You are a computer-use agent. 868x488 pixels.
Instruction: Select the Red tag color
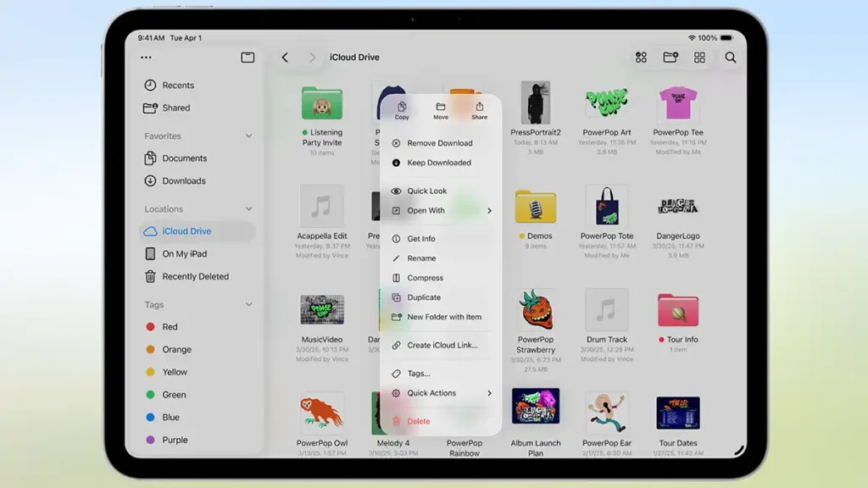click(170, 327)
